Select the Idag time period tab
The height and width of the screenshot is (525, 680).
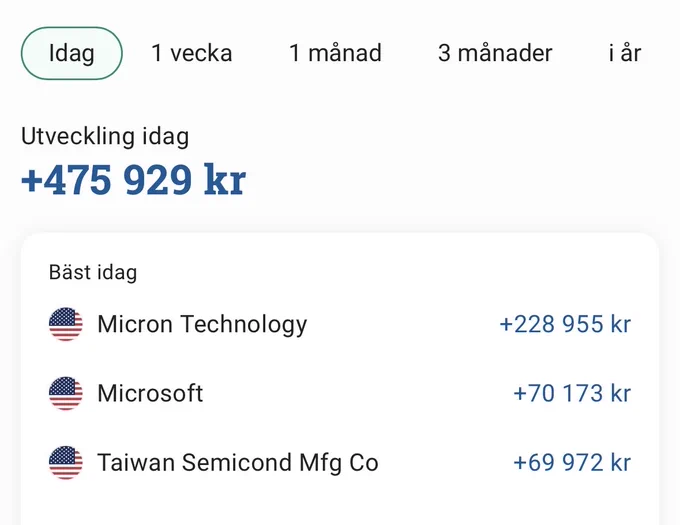[x=72, y=53]
